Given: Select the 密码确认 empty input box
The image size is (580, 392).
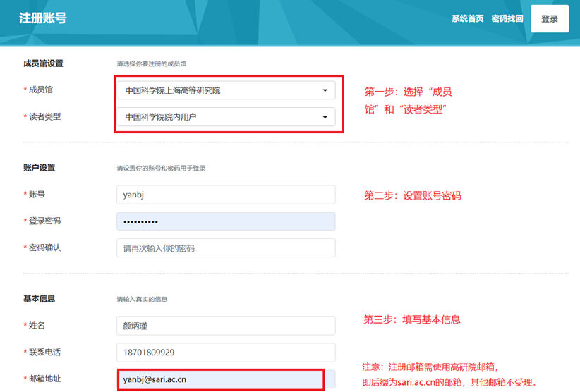Looking at the screenshot, I should [226, 248].
